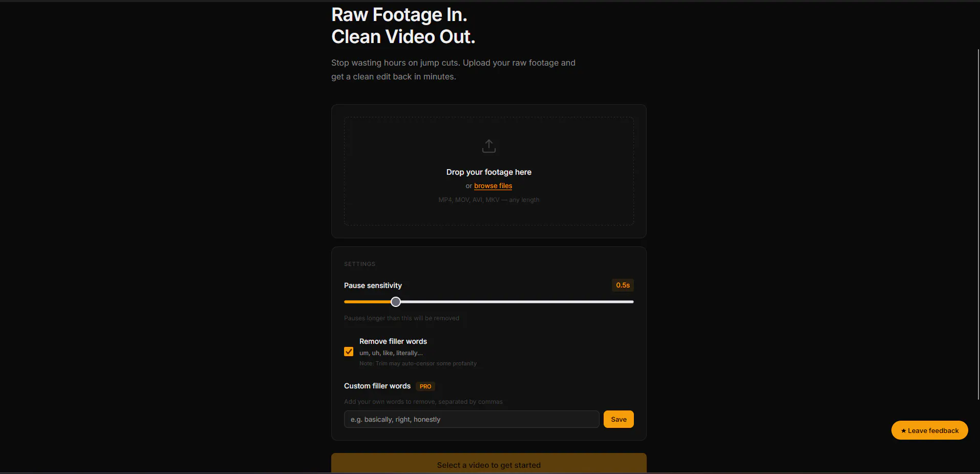Viewport: 980px width, 474px height.
Task: Click the Pause sensitivity label
Action: click(373, 285)
